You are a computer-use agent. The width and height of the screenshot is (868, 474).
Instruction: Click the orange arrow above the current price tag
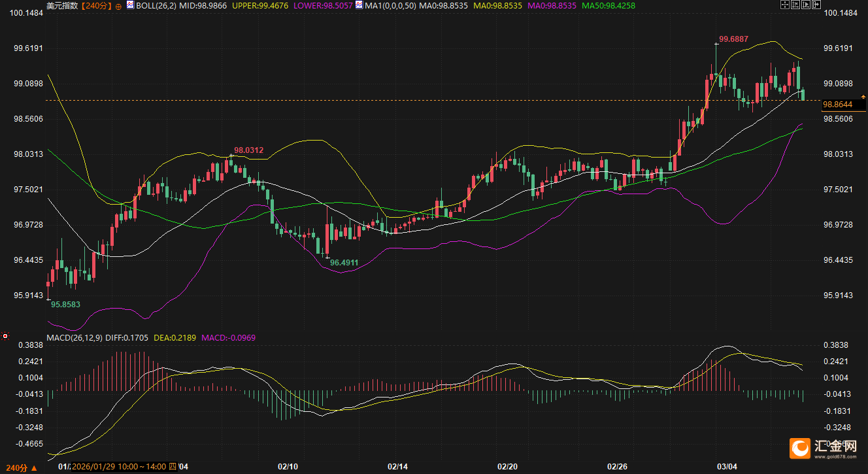coord(863,96)
